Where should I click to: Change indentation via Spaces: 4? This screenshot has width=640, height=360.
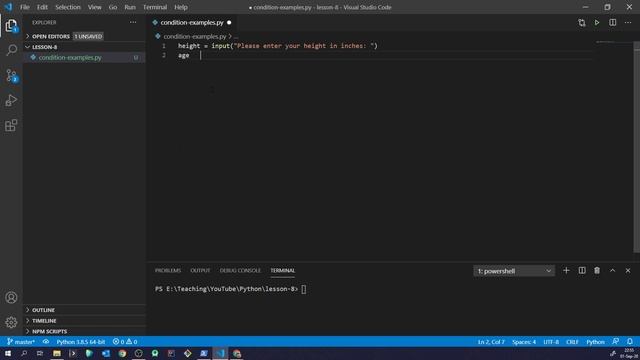pos(524,342)
